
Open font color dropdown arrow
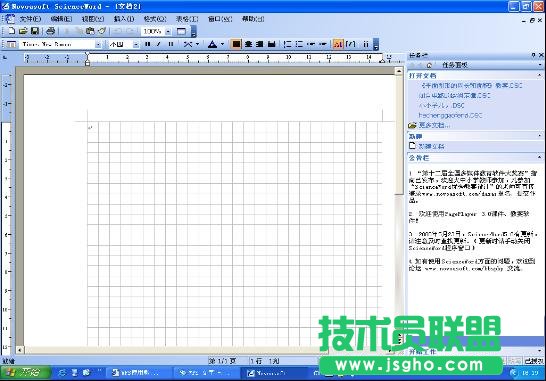click(x=222, y=44)
